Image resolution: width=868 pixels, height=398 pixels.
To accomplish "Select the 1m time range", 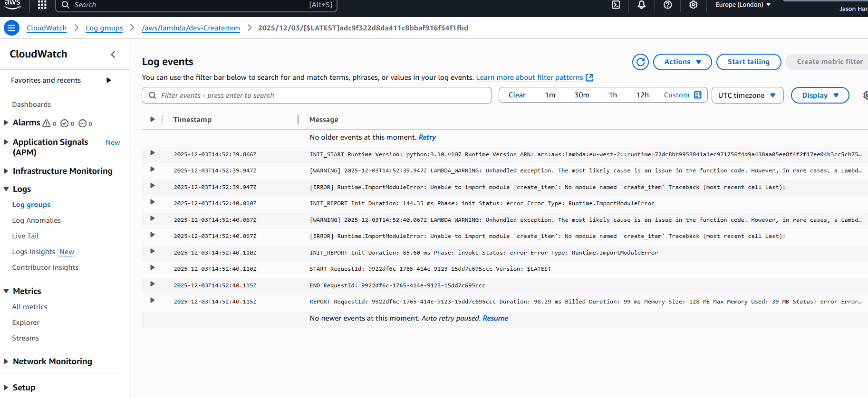I will pyautogui.click(x=550, y=95).
